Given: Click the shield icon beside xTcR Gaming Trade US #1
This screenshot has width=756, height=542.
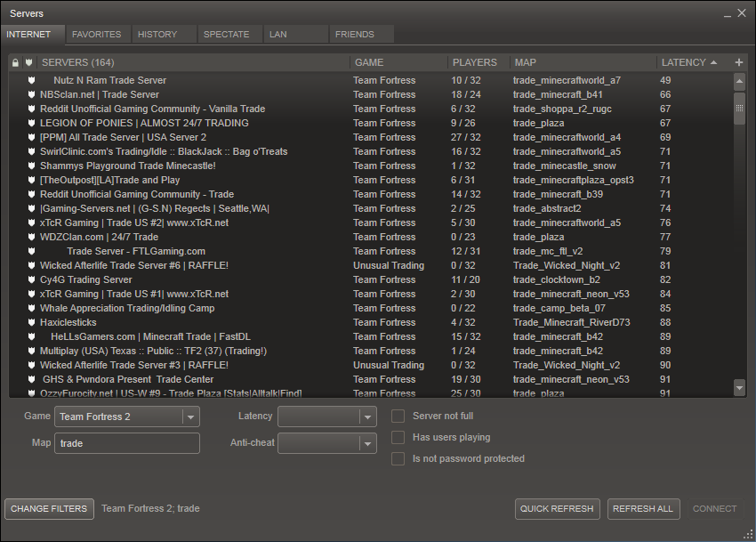Looking at the screenshot, I should click(x=31, y=294).
